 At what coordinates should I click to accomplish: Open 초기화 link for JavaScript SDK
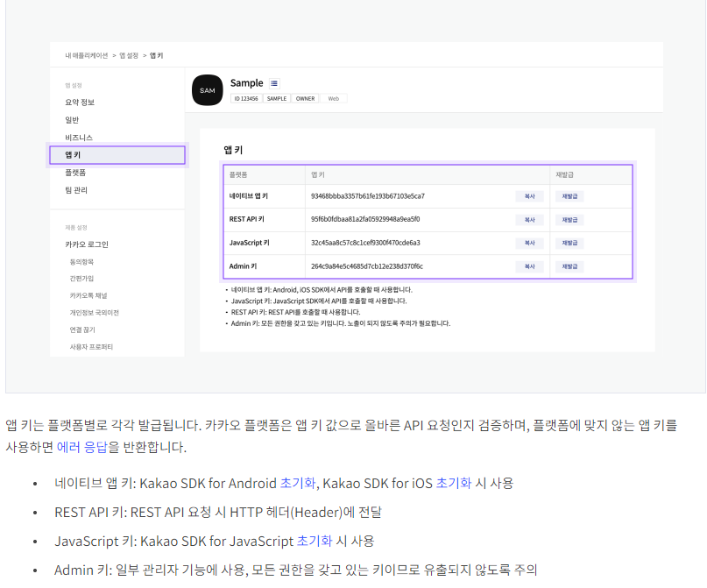point(315,541)
